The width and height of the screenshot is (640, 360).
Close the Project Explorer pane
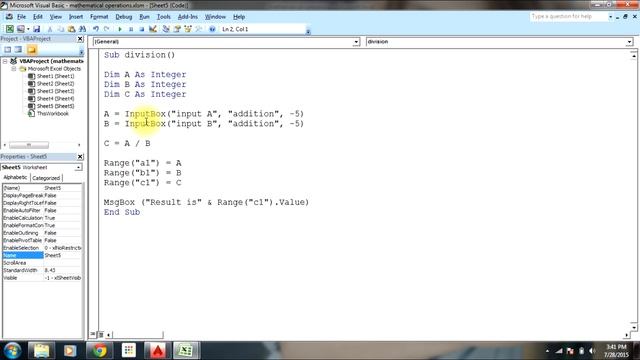80,39
